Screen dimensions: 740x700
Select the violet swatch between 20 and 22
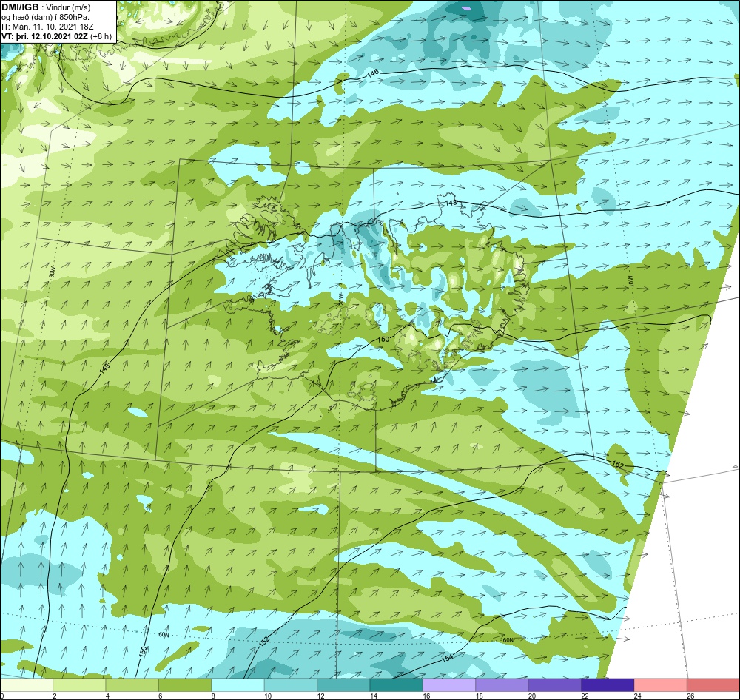click(x=555, y=685)
